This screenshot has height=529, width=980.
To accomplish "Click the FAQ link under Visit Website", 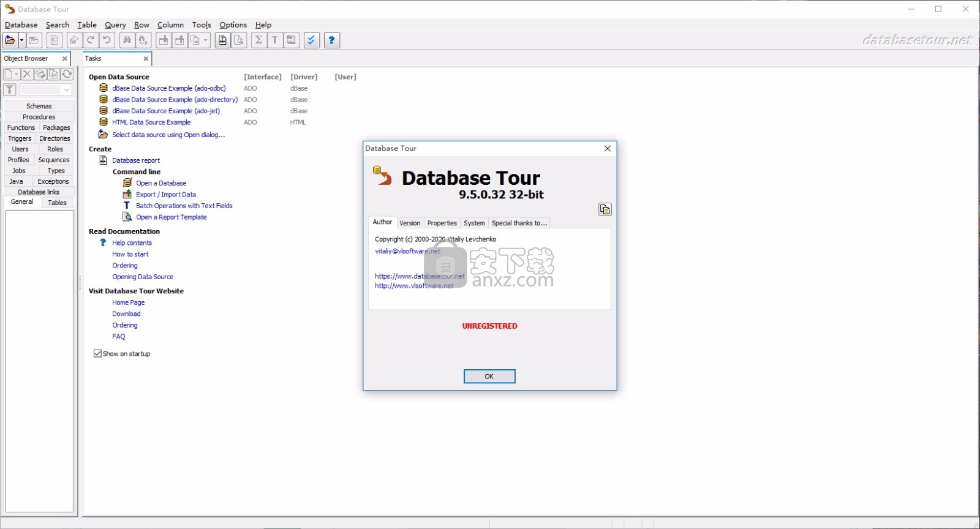I will click(x=118, y=337).
